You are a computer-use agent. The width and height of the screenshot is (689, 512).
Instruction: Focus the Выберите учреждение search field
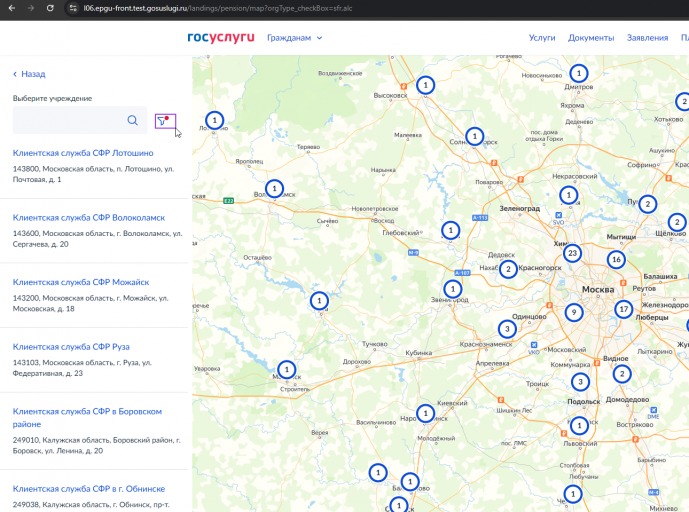pyautogui.click(x=80, y=120)
